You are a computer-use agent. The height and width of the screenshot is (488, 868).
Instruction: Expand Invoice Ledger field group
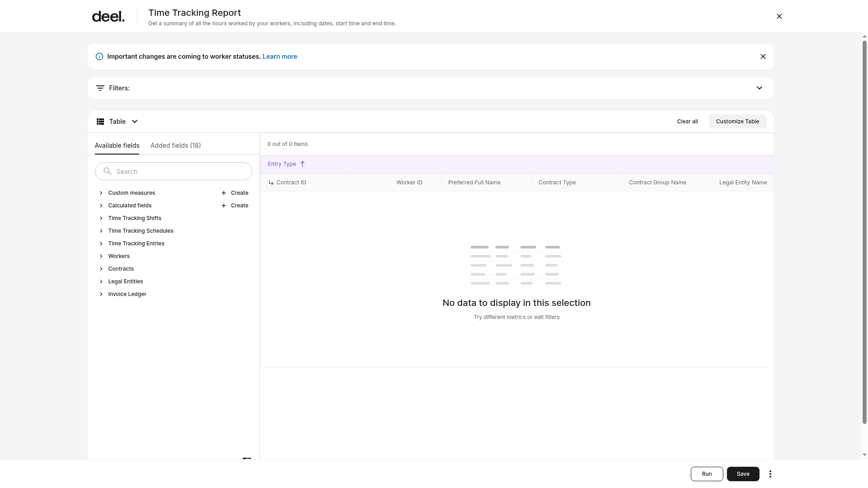[x=101, y=294]
